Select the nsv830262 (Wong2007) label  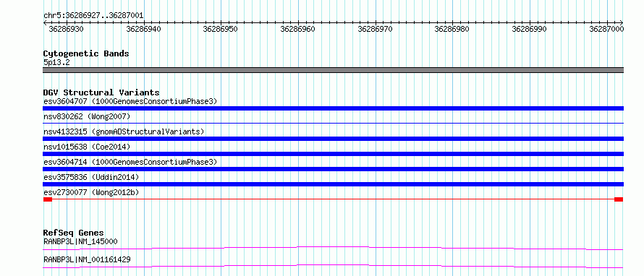(87, 117)
